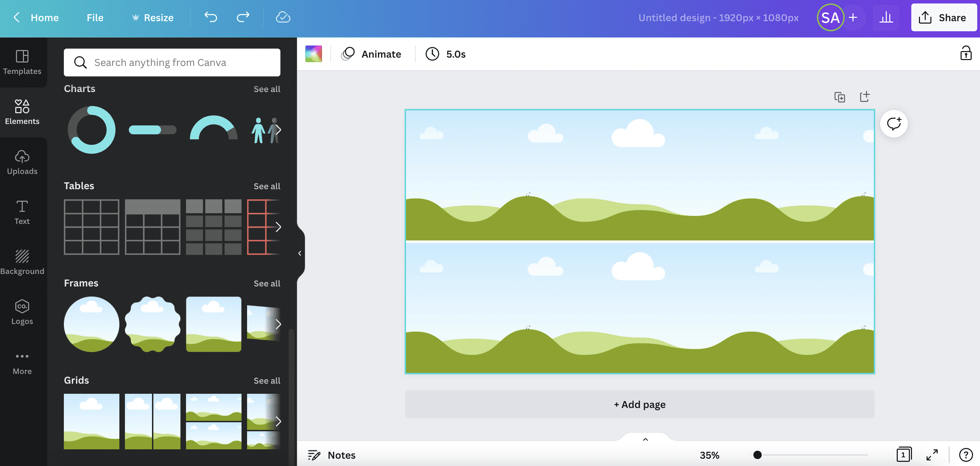Screen dimensions: 980x466
Task: Enter fullscreen presentation mode
Action: tap(932, 455)
